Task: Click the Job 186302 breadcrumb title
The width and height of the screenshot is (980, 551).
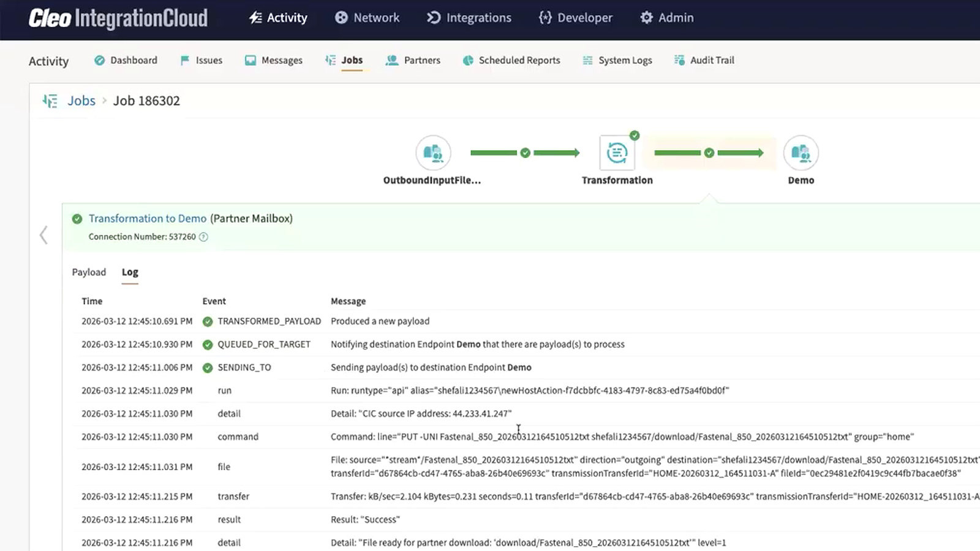Action: [x=146, y=100]
